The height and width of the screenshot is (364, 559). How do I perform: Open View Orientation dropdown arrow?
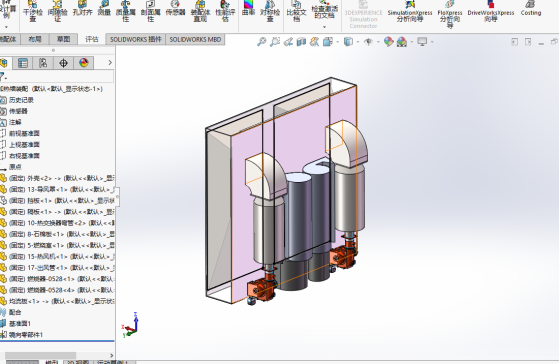337,42
